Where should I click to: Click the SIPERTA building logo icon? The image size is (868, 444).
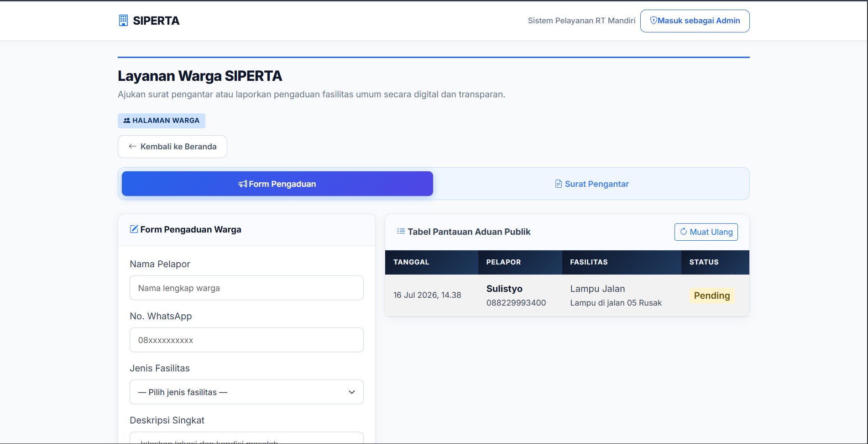pos(123,21)
